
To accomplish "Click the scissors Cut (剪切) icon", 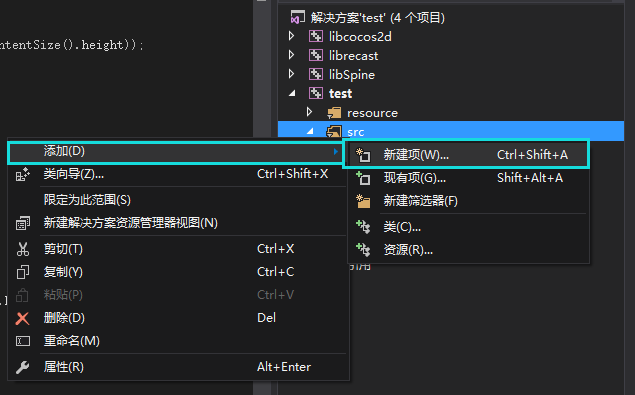I will (23, 249).
